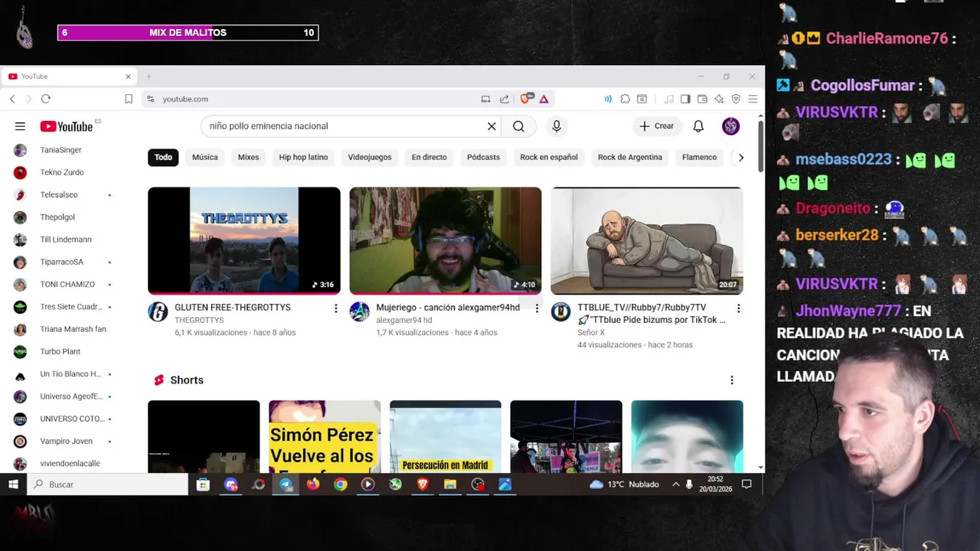Image resolution: width=980 pixels, height=551 pixels.
Task: Open the Brave main menu
Action: 753,99
